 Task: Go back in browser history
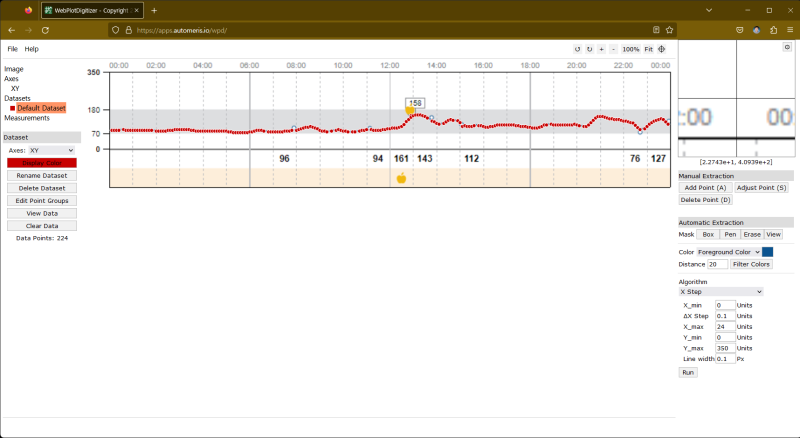coord(12,30)
